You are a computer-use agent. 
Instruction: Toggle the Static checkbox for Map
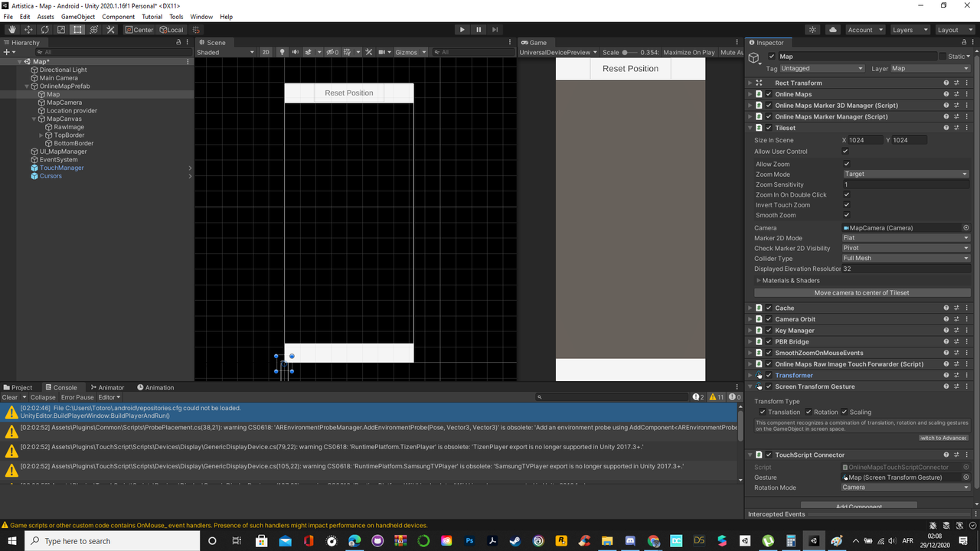pos(943,57)
